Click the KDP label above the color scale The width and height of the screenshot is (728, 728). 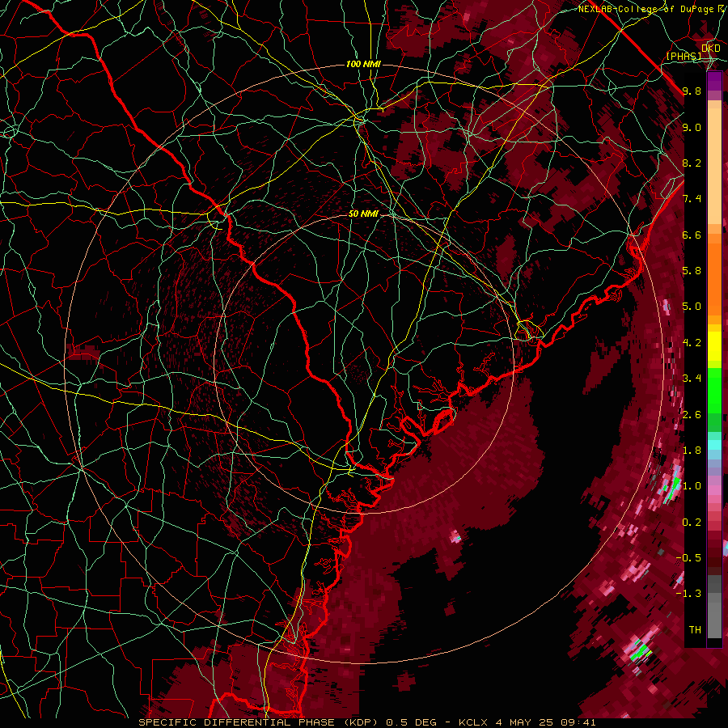click(711, 49)
